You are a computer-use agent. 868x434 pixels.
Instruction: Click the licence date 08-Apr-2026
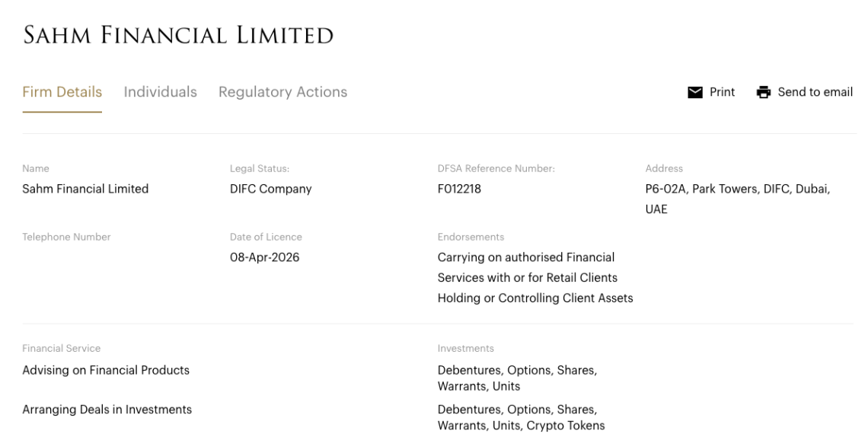(264, 257)
